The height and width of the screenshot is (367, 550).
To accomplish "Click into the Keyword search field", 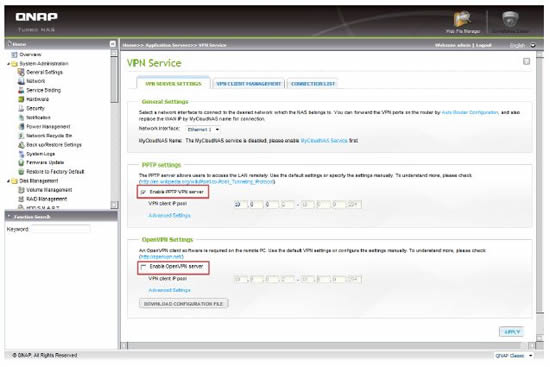I will pos(60,229).
